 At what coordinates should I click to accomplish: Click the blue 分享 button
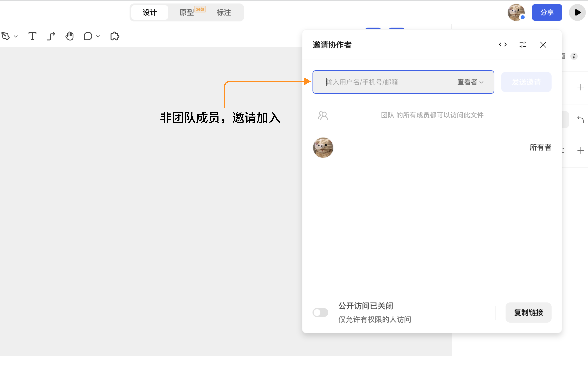[547, 12]
